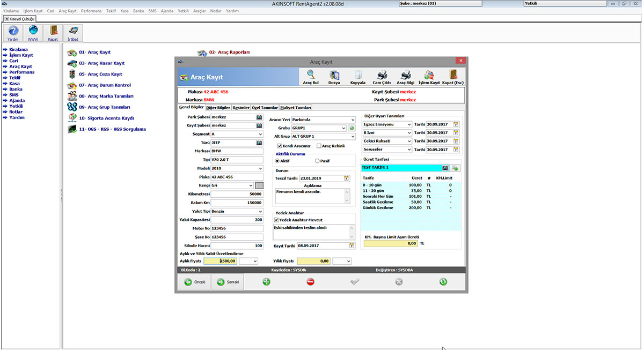Open the Yakıt Tipi dropdown
Image resolution: width=644 pixels, height=350 pixels.
(x=260, y=212)
